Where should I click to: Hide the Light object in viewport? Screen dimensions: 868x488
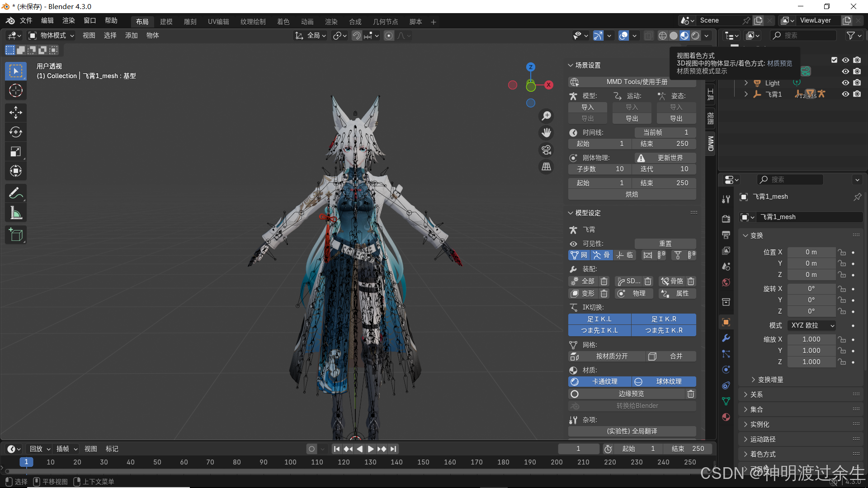[845, 83]
